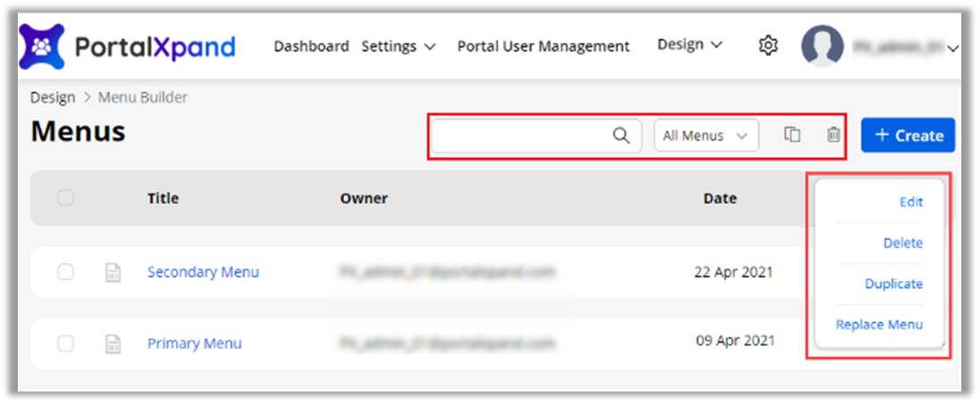This screenshot has height=404, width=980.
Task: Expand the Design dropdown in navbar
Action: [x=690, y=45]
